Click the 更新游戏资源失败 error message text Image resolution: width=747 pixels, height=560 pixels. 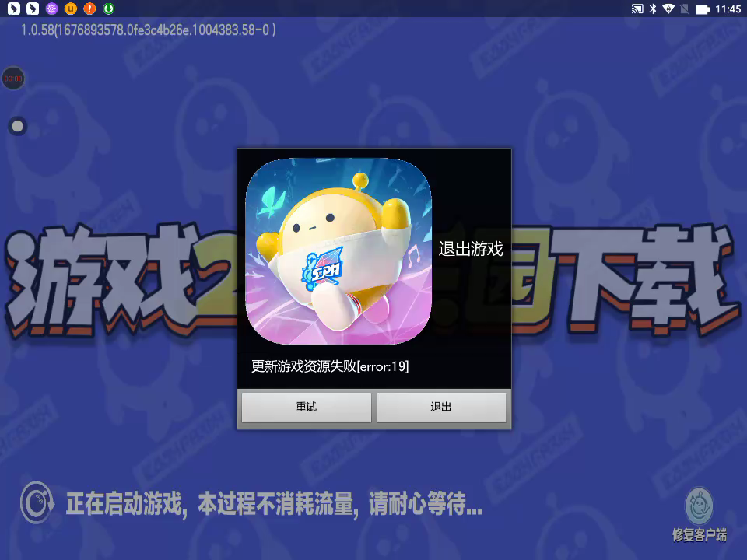[x=330, y=366]
